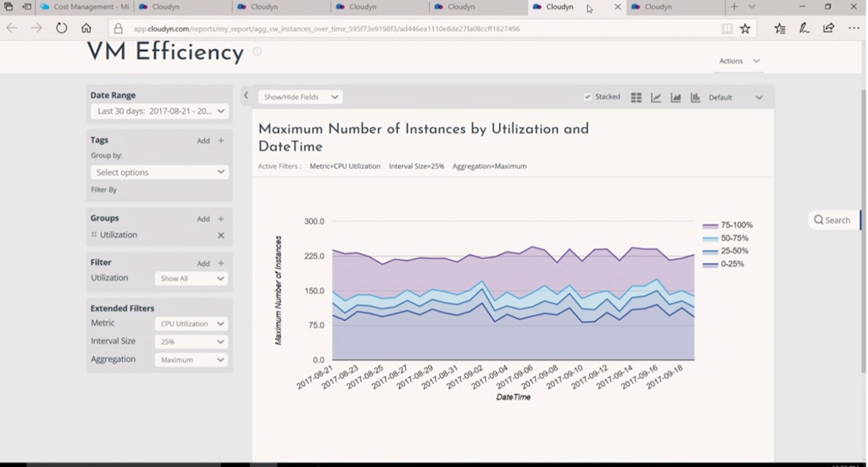Click the Search box on the right
The width and height of the screenshot is (868, 467).
832,220
